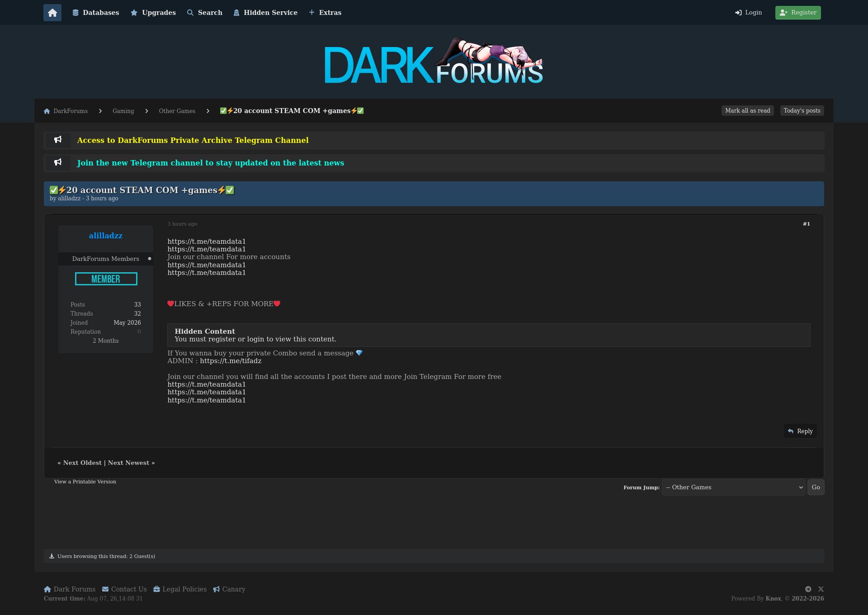The height and width of the screenshot is (615, 868).
Task: Click the "Hidden Content" heading
Action: pyautogui.click(x=205, y=331)
